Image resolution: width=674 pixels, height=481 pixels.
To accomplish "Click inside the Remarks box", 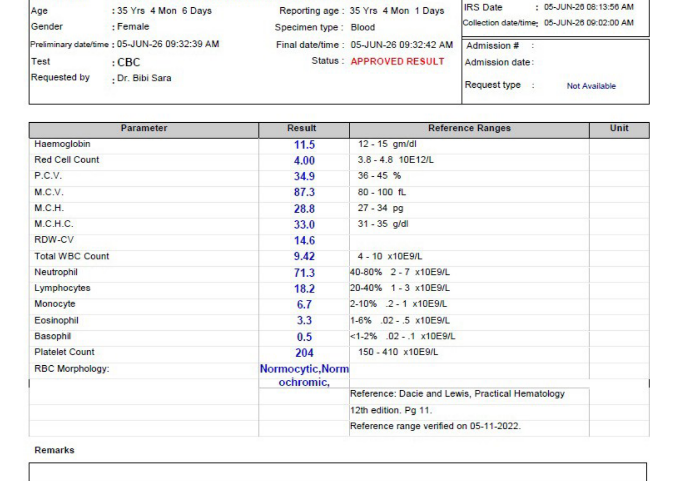I will tap(337, 472).
